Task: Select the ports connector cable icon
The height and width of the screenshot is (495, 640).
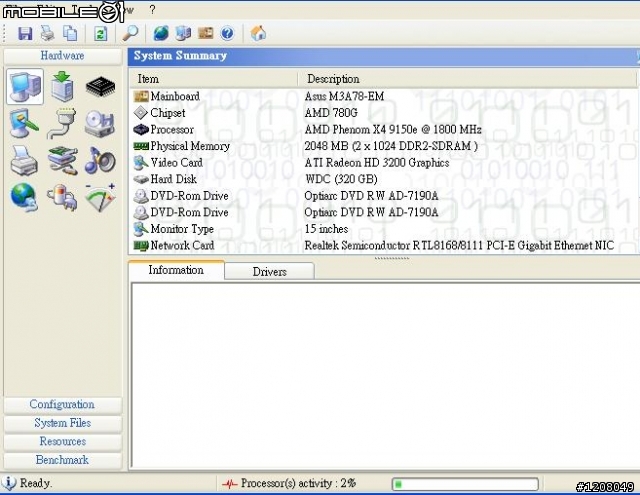Action: (62, 124)
